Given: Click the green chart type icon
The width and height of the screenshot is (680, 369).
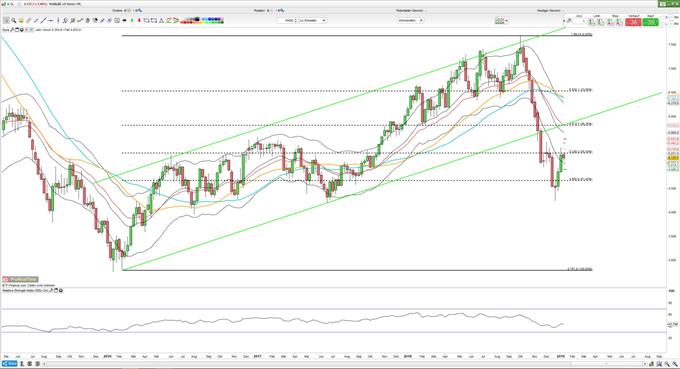Looking at the screenshot, I should tap(500, 21).
